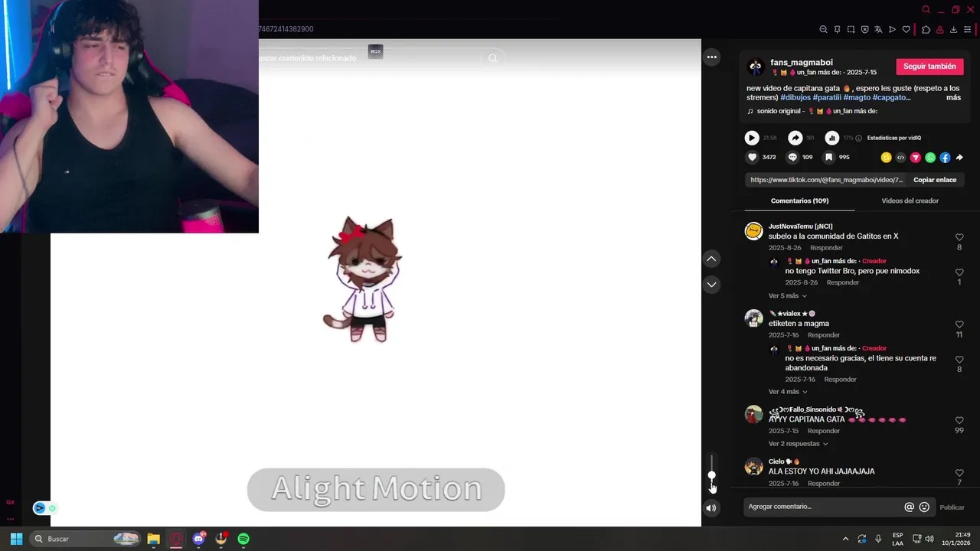Click the zoom-out magnifier icon in address bar
The image size is (980, 551).
pyautogui.click(x=823, y=30)
